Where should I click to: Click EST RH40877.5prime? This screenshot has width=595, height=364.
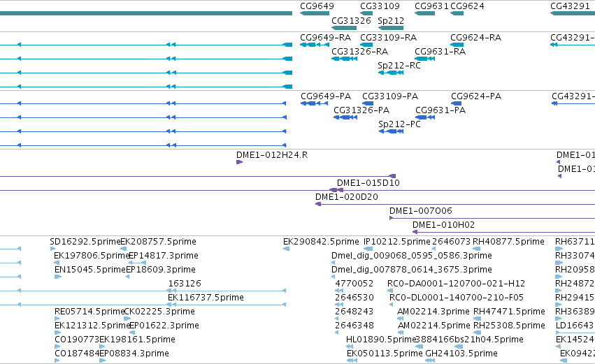tap(508, 242)
